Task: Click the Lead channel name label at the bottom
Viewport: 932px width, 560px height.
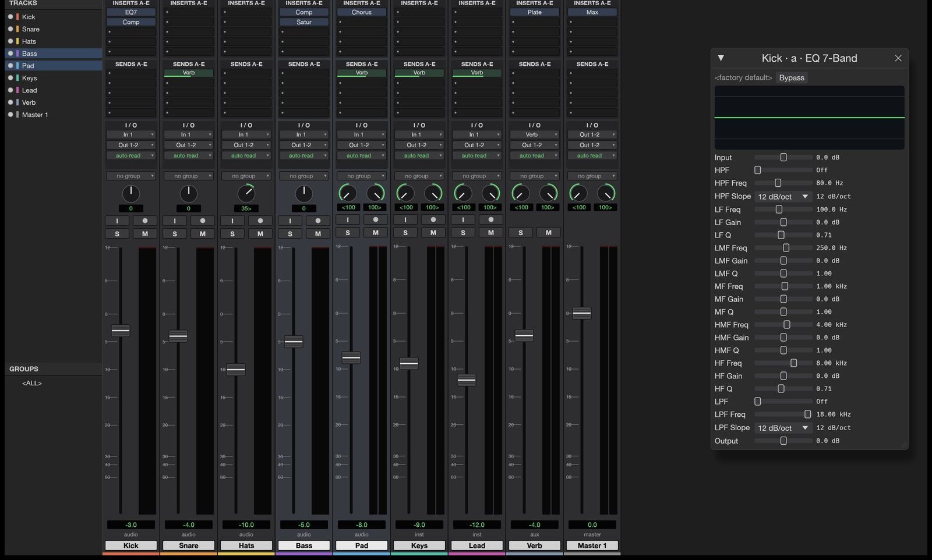Action: tap(477, 545)
